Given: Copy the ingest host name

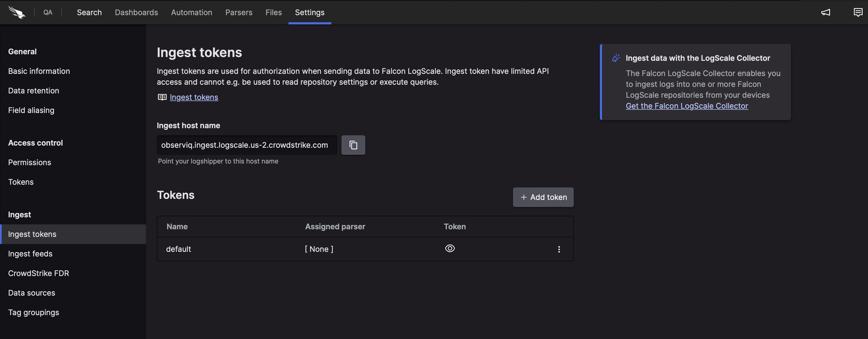Looking at the screenshot, I should coord(353,145).
